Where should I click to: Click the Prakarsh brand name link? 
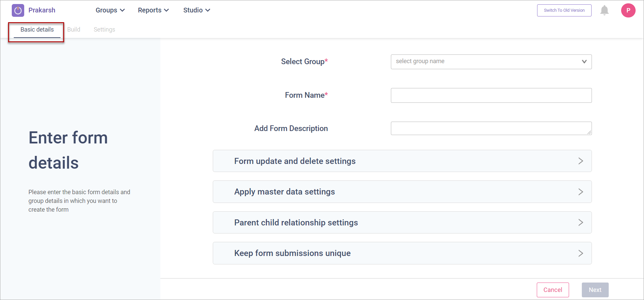[42, 10]
